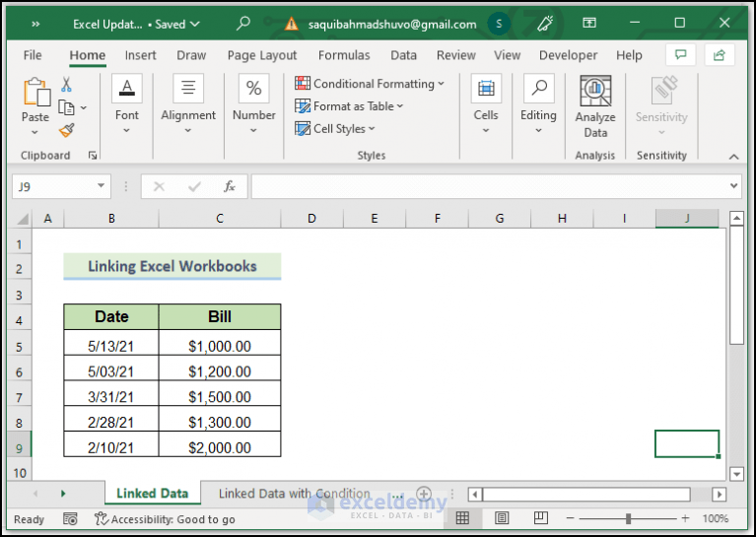This screenshot has height=537, width=756.
Task: Click the Paste clipboard icon
Action: point(36,92)
